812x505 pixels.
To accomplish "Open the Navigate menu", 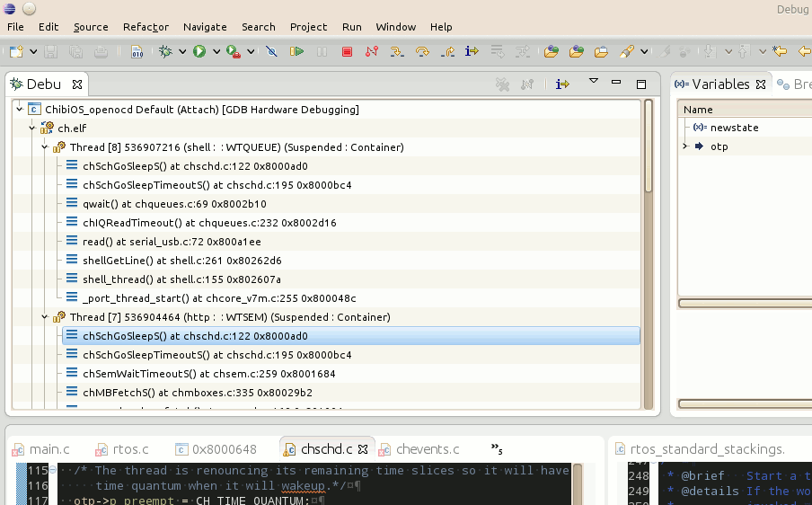I will (205, 27).
